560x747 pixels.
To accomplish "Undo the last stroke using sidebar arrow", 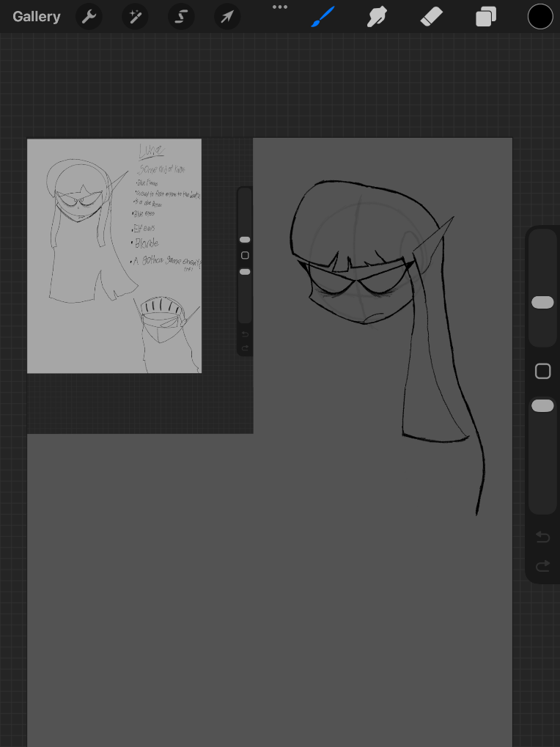I will coord(543,537).
